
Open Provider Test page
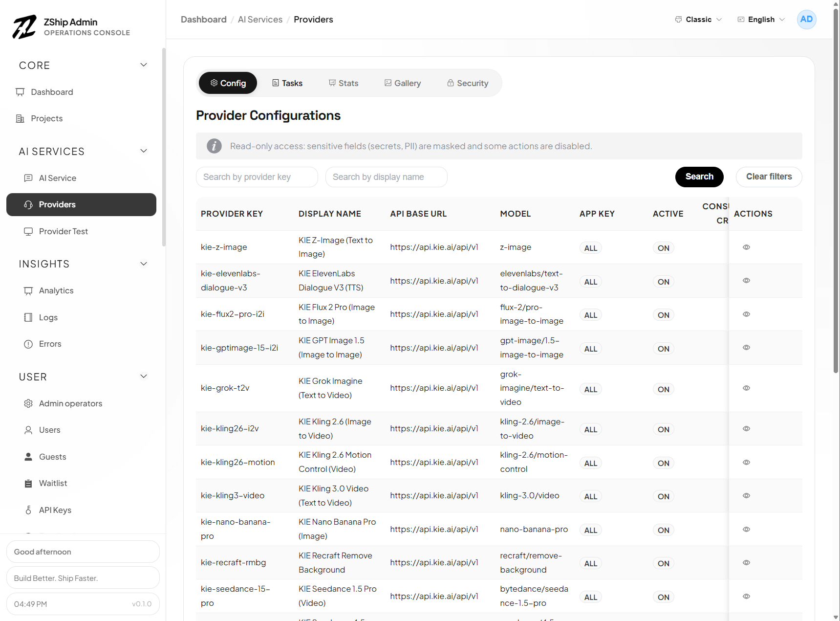pyautogui.click(x=63, y=231)
